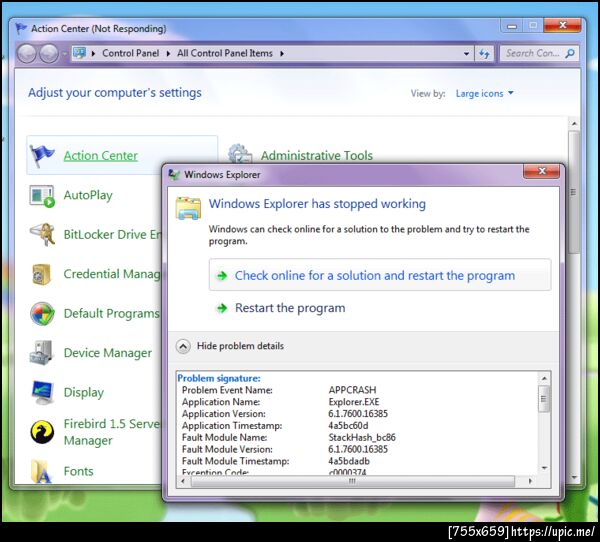Expand arrow after All Control Panel Items
The image size is (600, 542).
(x=282, y=54)
